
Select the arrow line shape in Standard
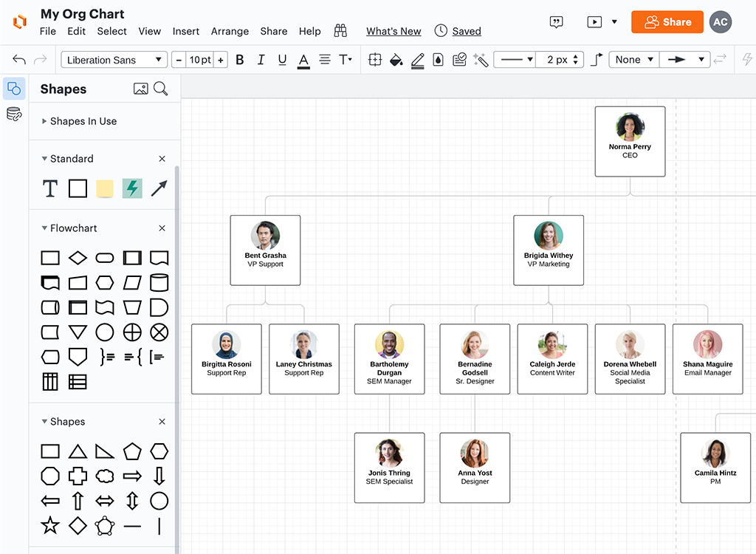tap(159, 188)
